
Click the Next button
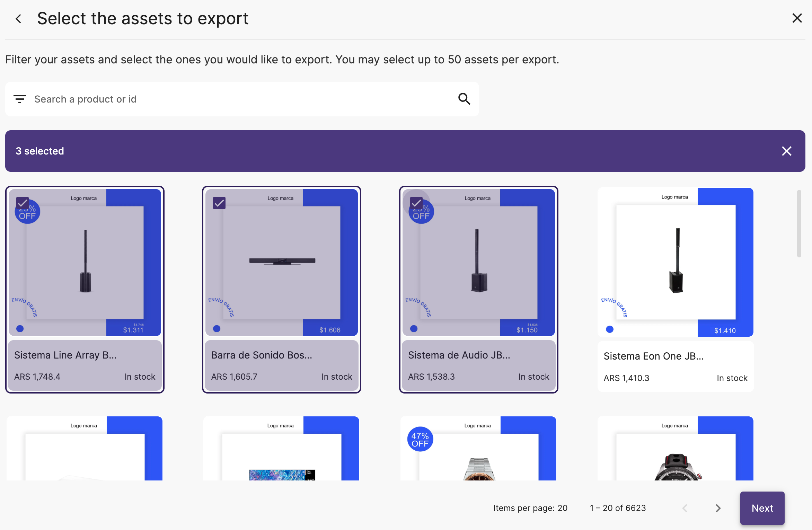click(x=762, y=508)
